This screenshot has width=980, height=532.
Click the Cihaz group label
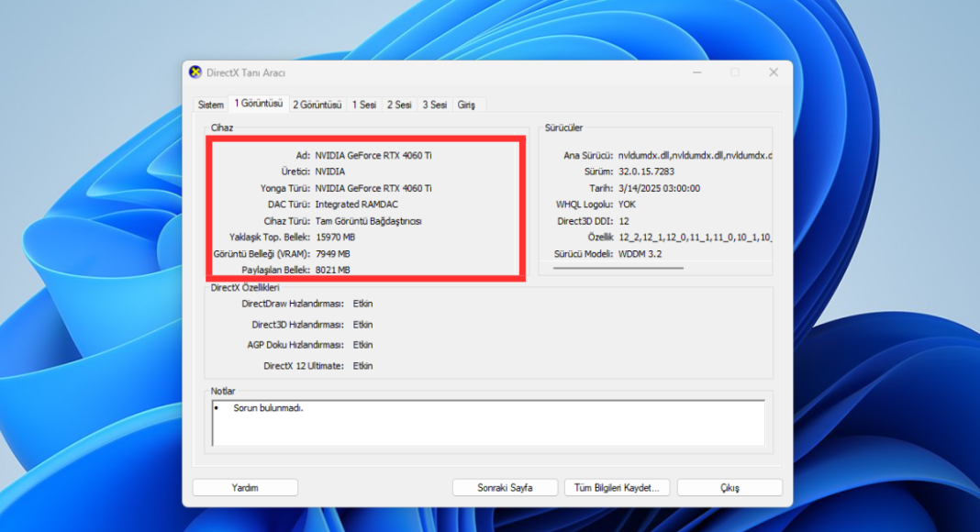click(x=222, y=127)
